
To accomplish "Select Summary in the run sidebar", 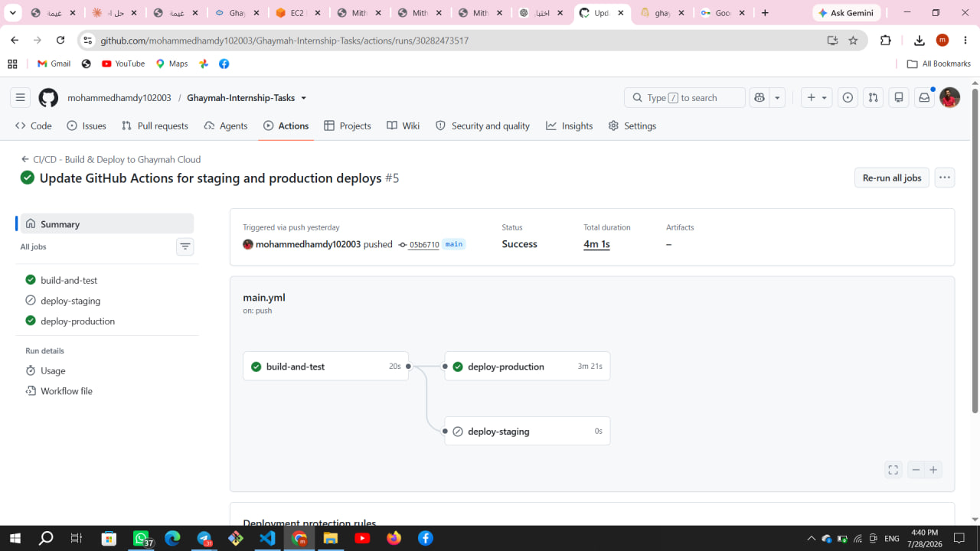I will [x=106, y=223].
